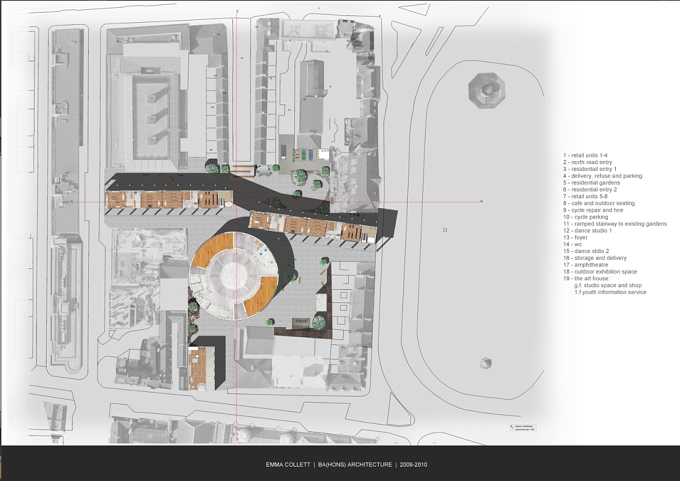Select the red crosshair line intersection
This screenshot has width=680, height=481.
(237, 202)
